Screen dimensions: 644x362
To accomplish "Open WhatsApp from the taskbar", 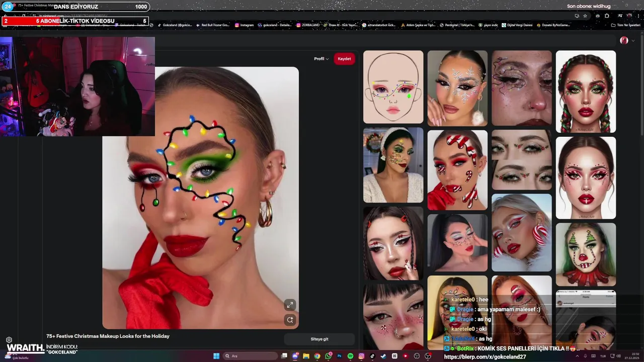I will pos(328,356).
